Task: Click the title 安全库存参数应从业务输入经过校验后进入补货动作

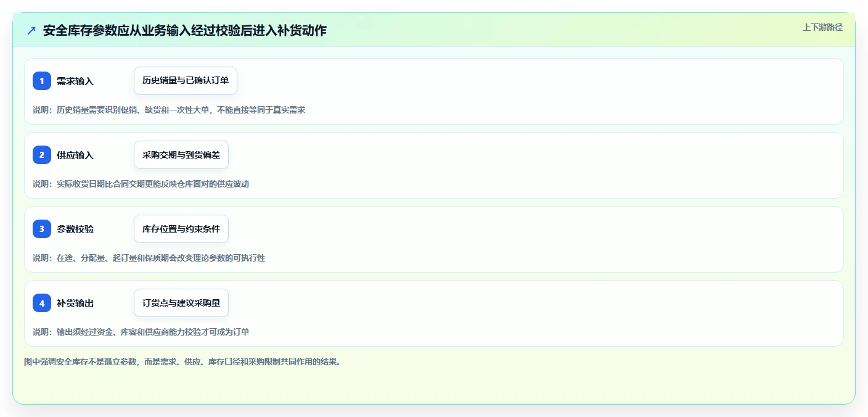Action: 185,31
